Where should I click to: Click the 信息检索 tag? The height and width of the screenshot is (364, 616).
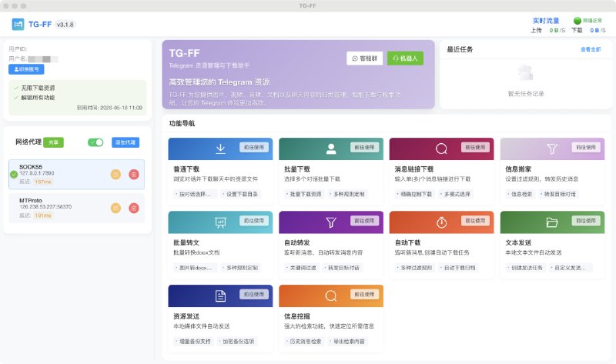click(x=521, y=194)
